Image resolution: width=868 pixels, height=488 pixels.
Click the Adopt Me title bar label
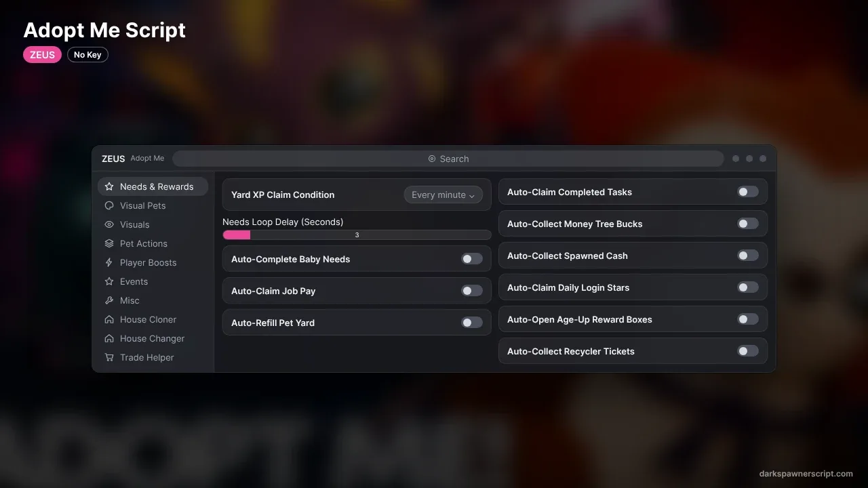147,159
